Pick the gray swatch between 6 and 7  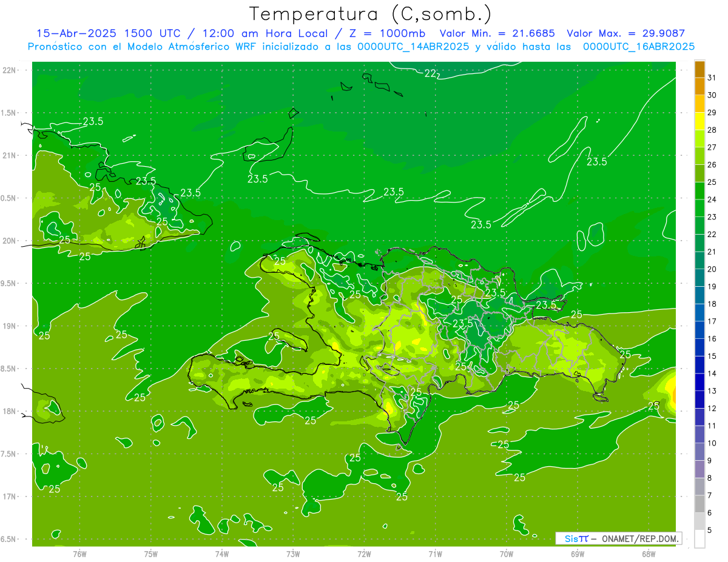click(699, 504)
